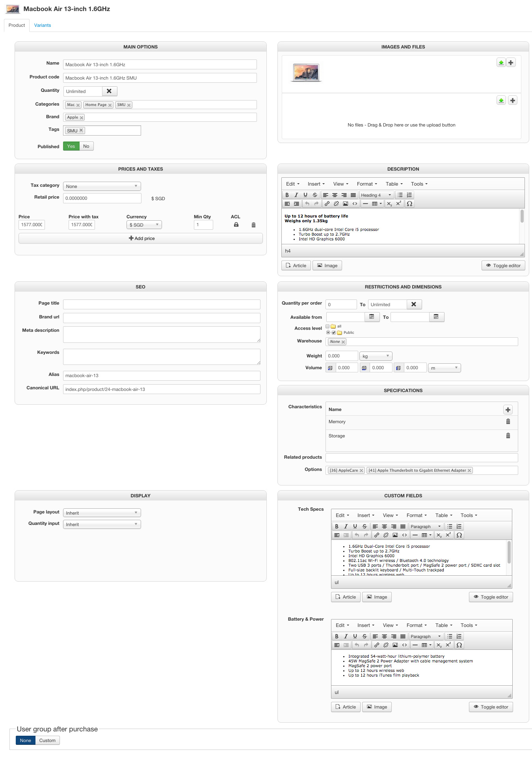Click redo arrow in Tech Specs editor
The height and width of the screenshot is (757, 532).
[x=366, y=535]
